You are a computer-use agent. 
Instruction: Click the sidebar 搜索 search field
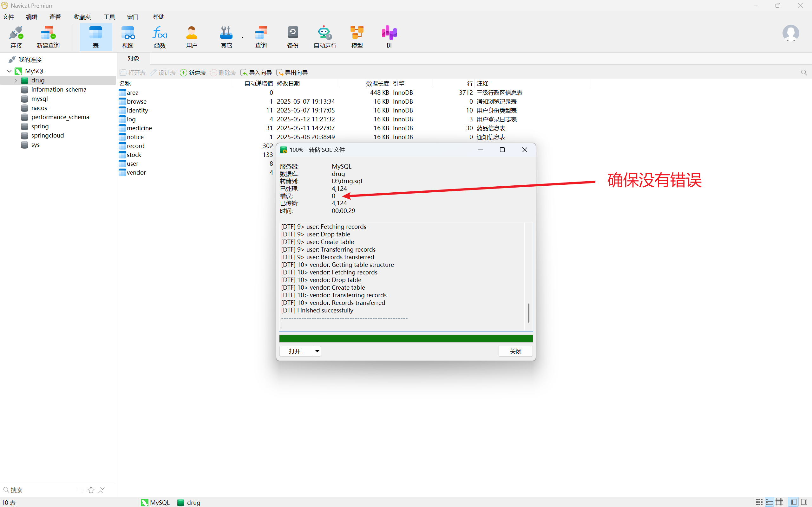(40, 490)
